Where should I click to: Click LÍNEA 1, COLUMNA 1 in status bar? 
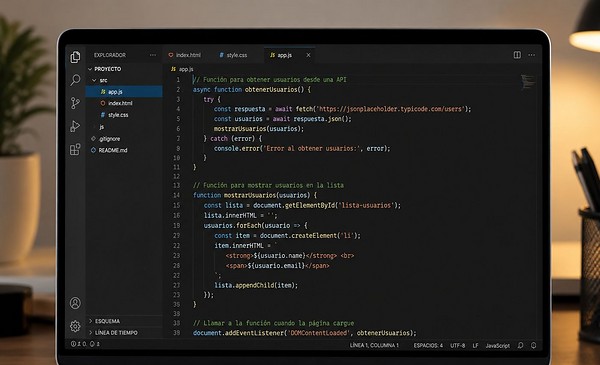pyautogui.click(x=374, y=345)
